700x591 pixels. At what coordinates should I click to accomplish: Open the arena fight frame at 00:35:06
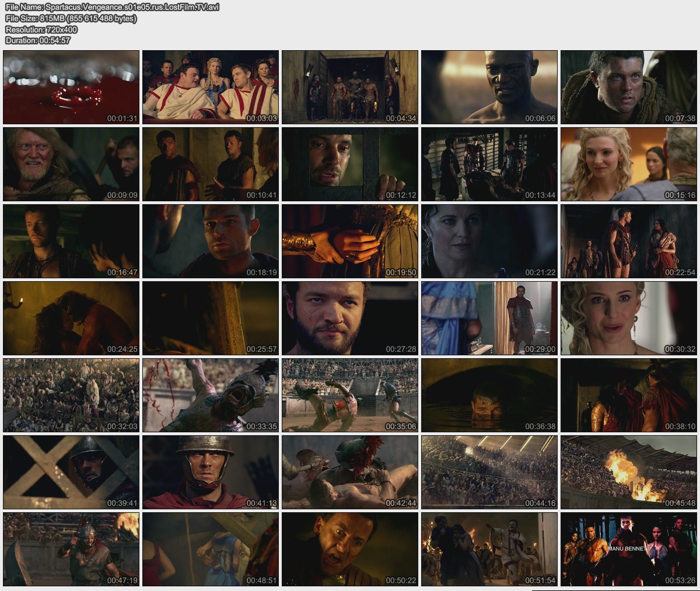[x=350, y=395]
